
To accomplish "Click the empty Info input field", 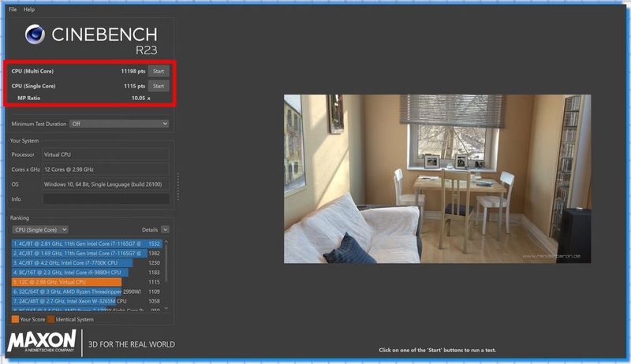I will (106, 199).
